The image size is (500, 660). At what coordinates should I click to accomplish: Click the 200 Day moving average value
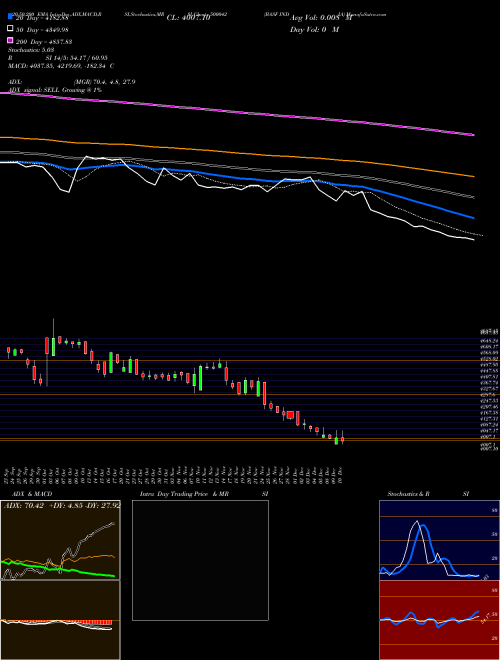(44, 42)
